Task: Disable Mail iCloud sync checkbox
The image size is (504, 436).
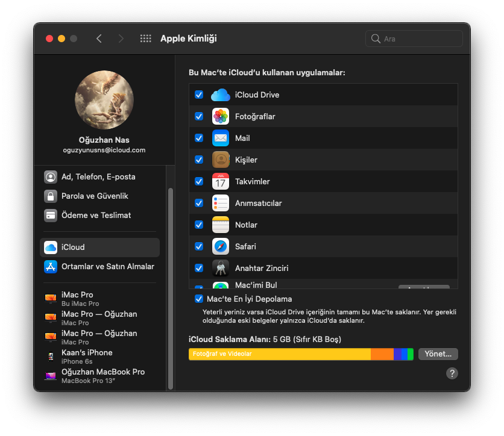Action: point(199,138)
